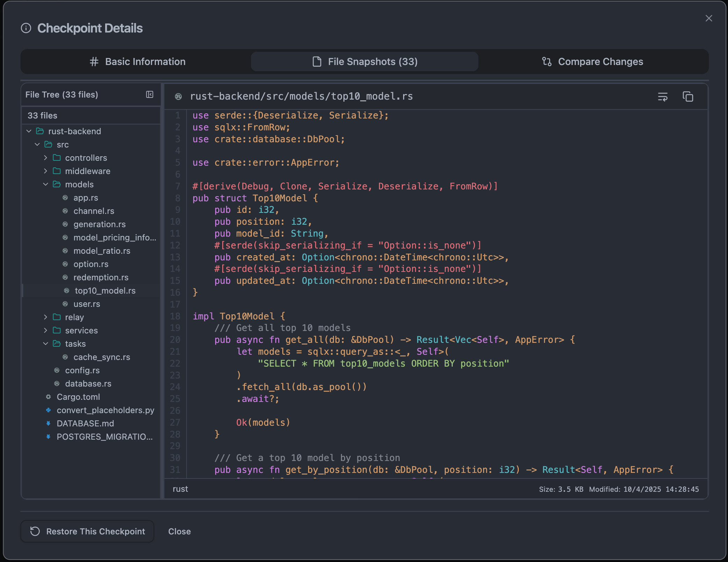The height and width of the screenshot is (562, 728).
Task: Click the copy file content icon
Action: pos(687,96)
